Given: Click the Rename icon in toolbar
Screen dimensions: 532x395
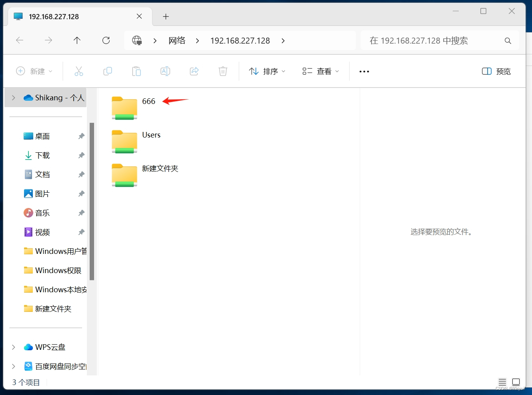Looking at the screenshot, I should tap(165, 72).
